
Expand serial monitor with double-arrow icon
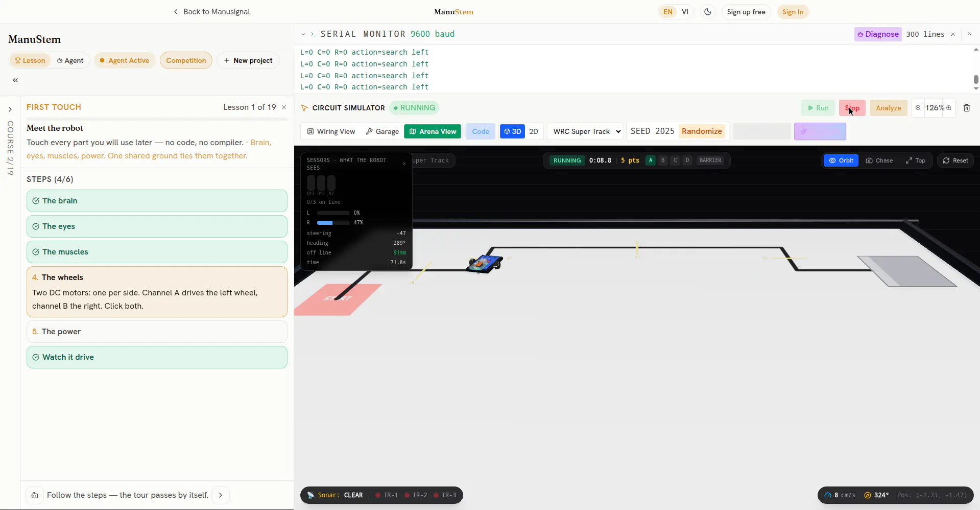click(x=969, y=34)
